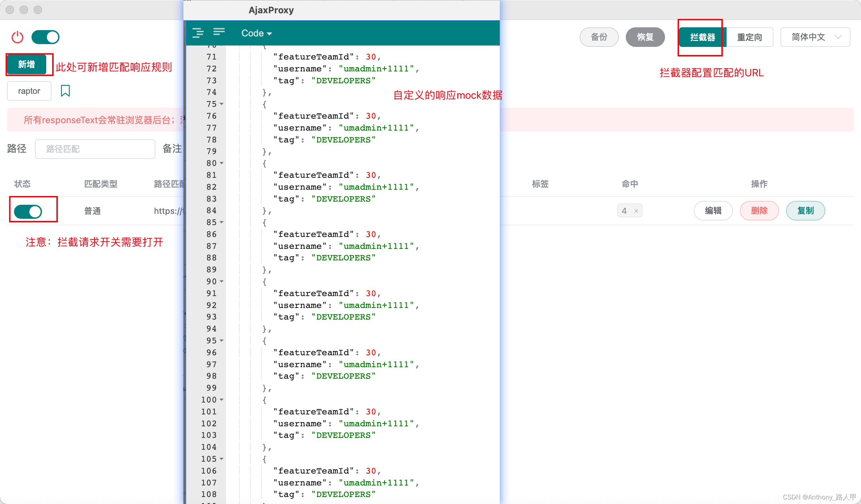Click the red power icon

pos(17,37)
